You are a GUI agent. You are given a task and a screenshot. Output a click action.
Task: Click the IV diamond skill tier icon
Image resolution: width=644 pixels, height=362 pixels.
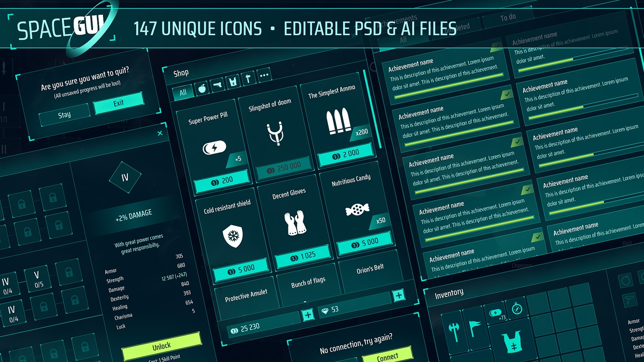point(125,177)
